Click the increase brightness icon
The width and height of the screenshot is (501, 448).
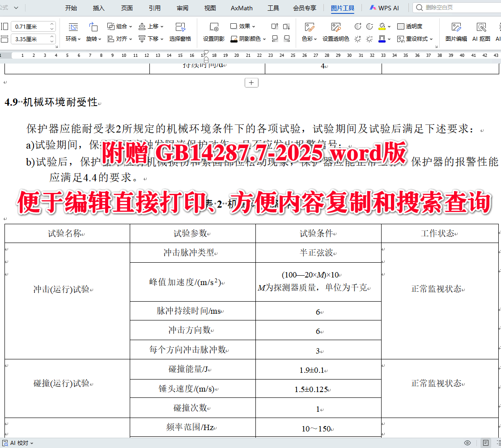[357, 39]
